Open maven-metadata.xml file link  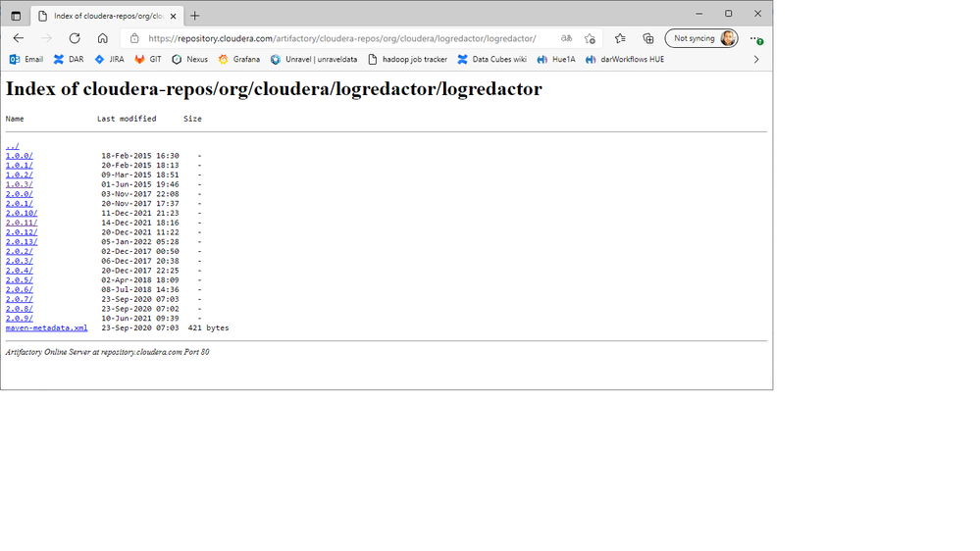[47, 328]
